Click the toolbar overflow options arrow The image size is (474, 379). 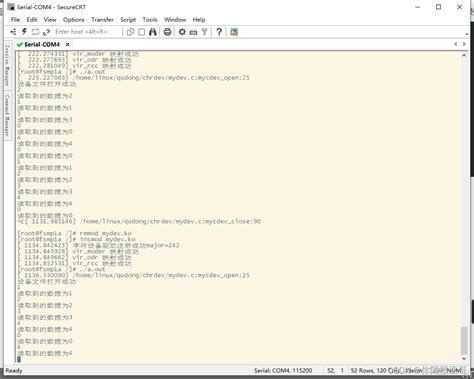(x=466, y=34)
